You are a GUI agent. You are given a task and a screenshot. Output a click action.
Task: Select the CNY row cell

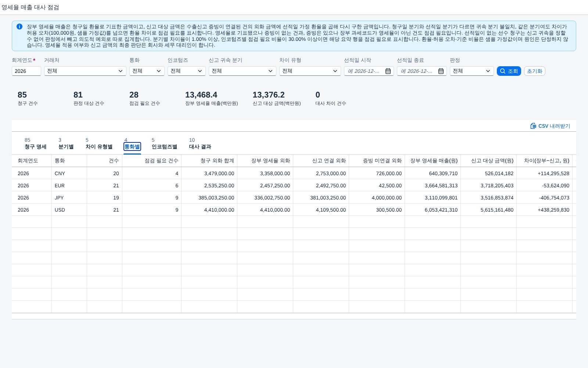(69, 173)
